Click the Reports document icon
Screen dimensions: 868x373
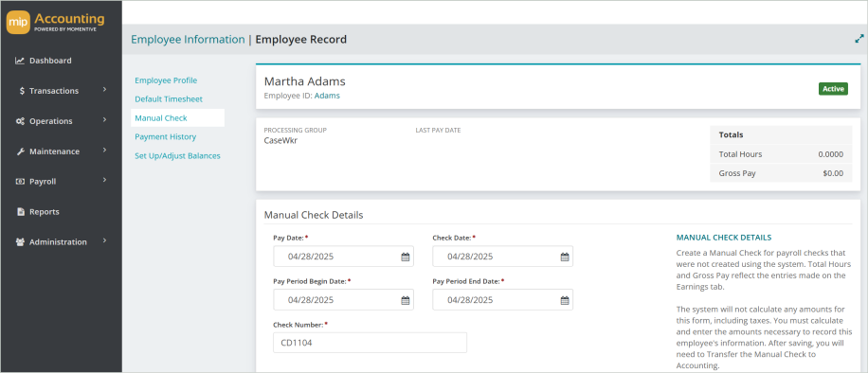click(21, 212)
